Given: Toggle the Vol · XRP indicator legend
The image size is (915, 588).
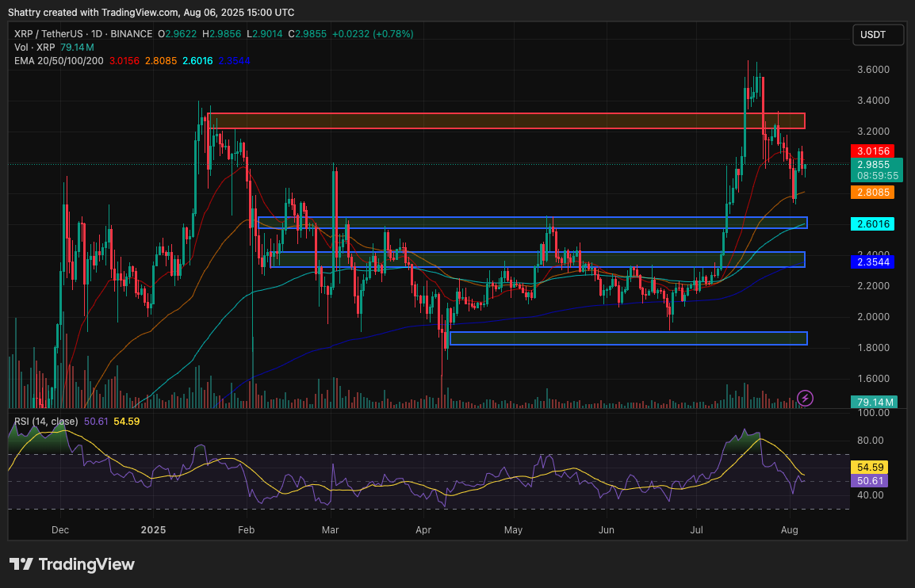Looking at the screenshot, I should click(x=32, y=47).
